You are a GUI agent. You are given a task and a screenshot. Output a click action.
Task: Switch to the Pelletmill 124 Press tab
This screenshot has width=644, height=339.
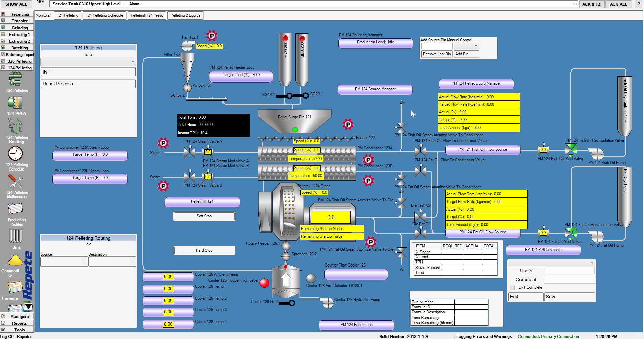147,15
